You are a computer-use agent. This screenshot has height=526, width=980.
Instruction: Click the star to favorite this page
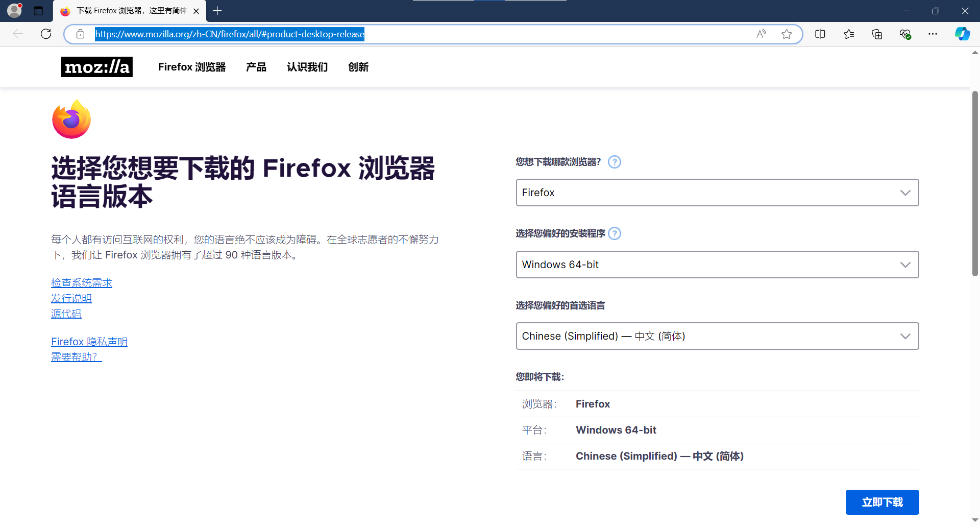(787, 34)
